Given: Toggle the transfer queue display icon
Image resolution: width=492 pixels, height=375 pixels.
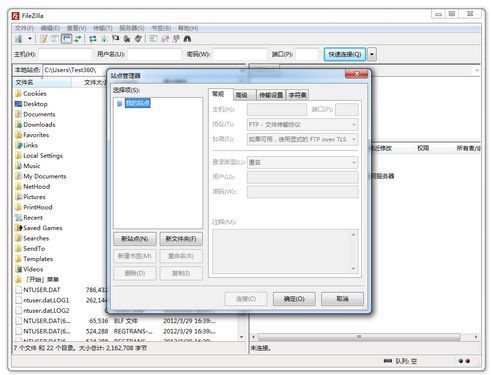Looking at the screenshot, I should point(78,39).
